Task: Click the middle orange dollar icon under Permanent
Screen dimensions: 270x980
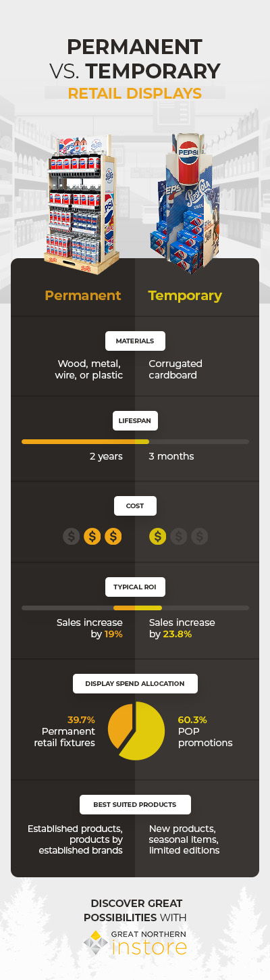Action: [x=92, y=537]
